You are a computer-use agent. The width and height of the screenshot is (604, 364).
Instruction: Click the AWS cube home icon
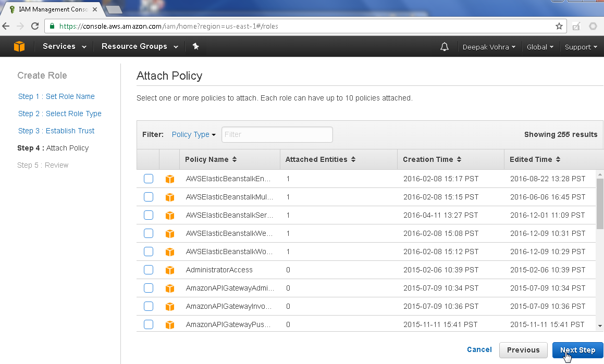point(19,46)
